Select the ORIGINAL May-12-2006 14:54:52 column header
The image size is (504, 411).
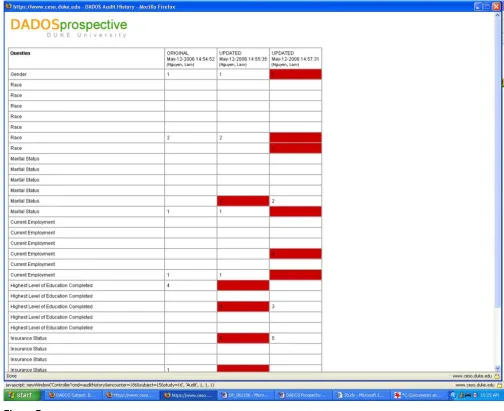pyautogui.click(x=190, y=58)
